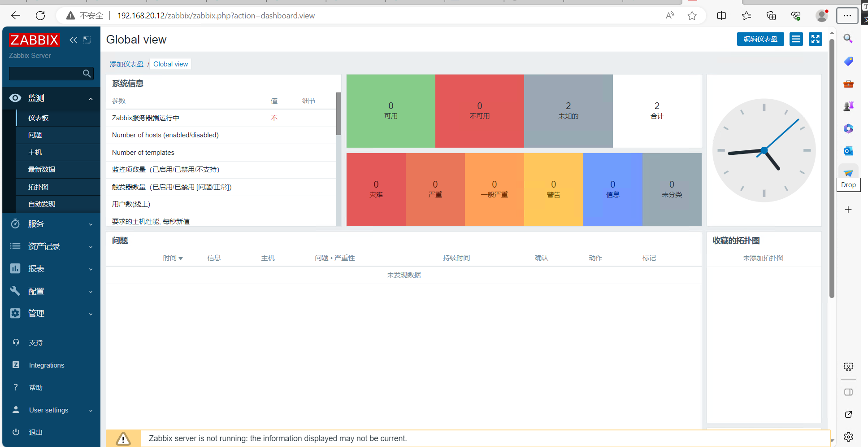The width and height of the screenshot is (868, 447).
Task: Click the headset icon for 支持
Action: point(16,342)
